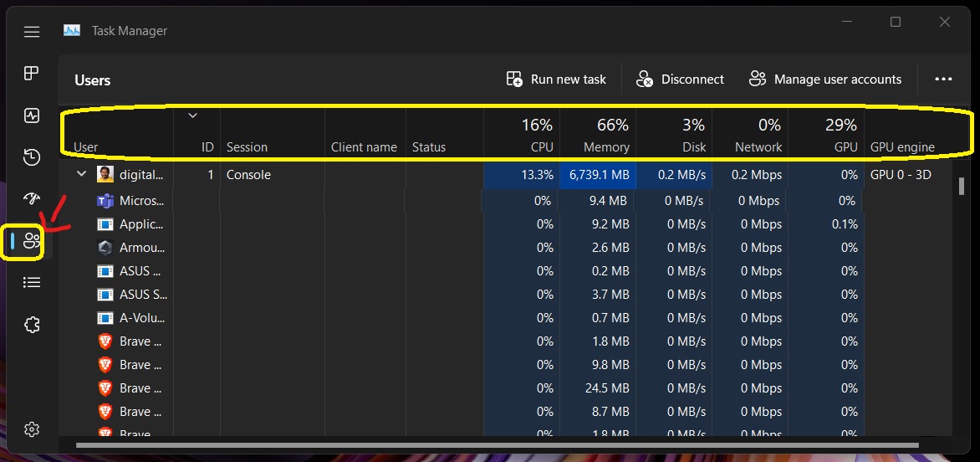Click the 0.2 Mbps network value
This screenshot has width=980, height=462.
pyautogui.click(x=757, y=175)
